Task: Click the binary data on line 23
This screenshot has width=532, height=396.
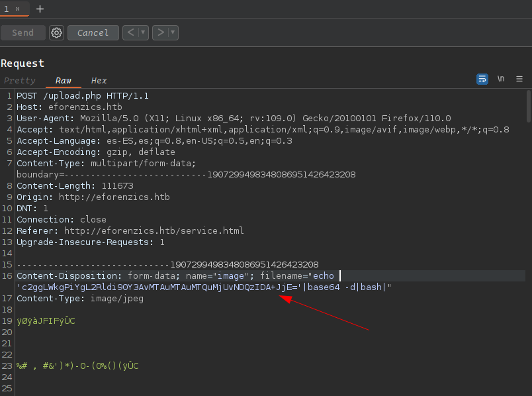Action: coord(77,366)
